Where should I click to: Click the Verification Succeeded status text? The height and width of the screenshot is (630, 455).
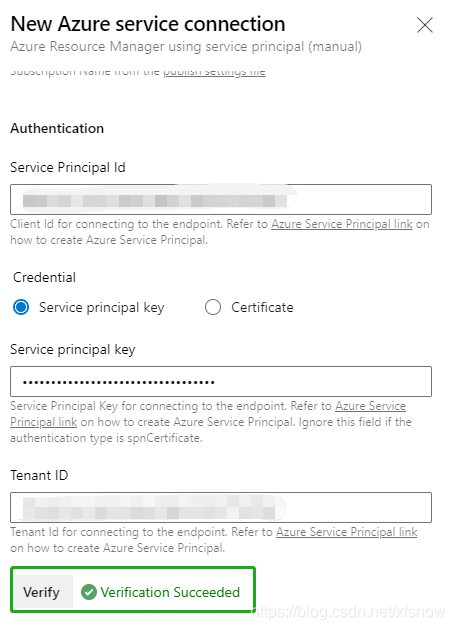coord(170,592)
